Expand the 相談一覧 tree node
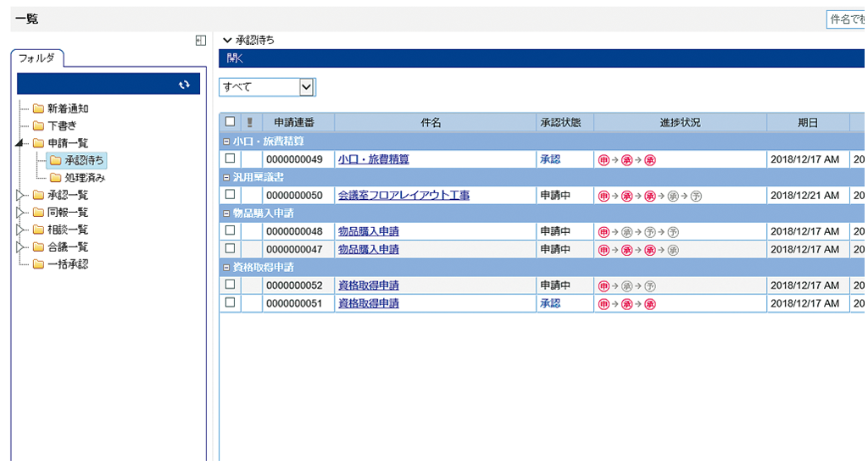This screenshot has width=868, height=471. click(x=20, y=229)
